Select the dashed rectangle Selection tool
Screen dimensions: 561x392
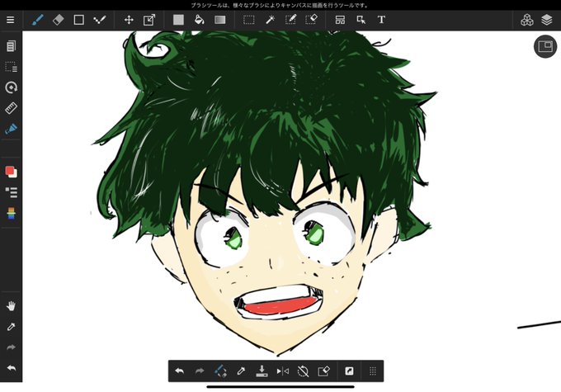pyautogui.click(x=248, y=20)
